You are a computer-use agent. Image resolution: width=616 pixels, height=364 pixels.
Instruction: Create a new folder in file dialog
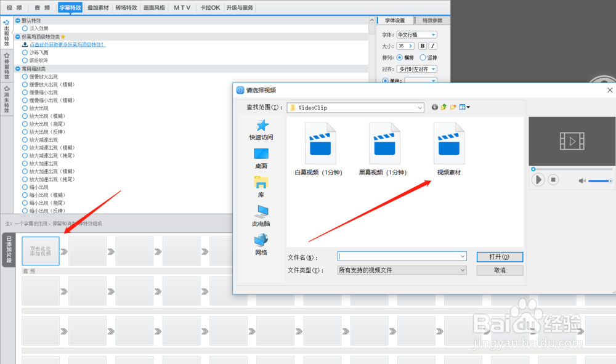coord(453,107)
